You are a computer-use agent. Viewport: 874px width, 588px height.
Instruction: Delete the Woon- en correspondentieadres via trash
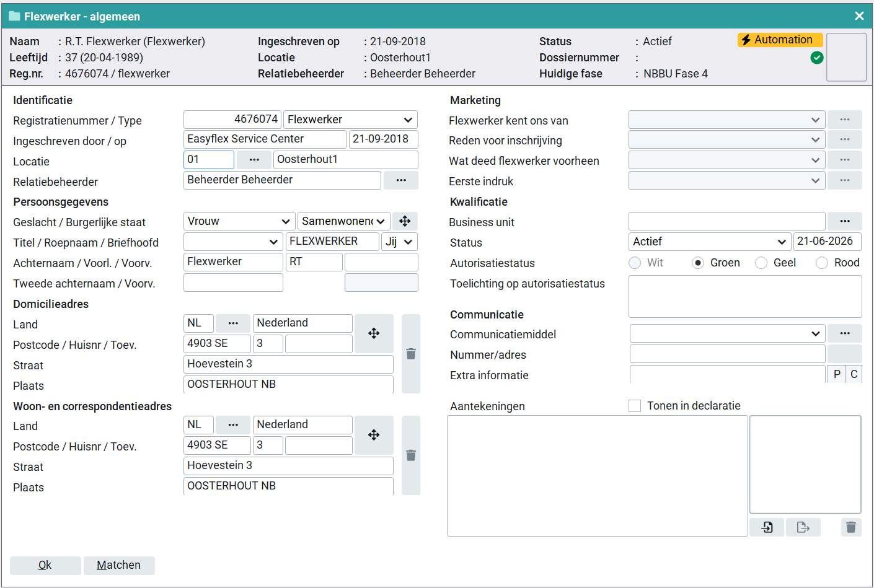pyautogui.click(x=410, y=455)
